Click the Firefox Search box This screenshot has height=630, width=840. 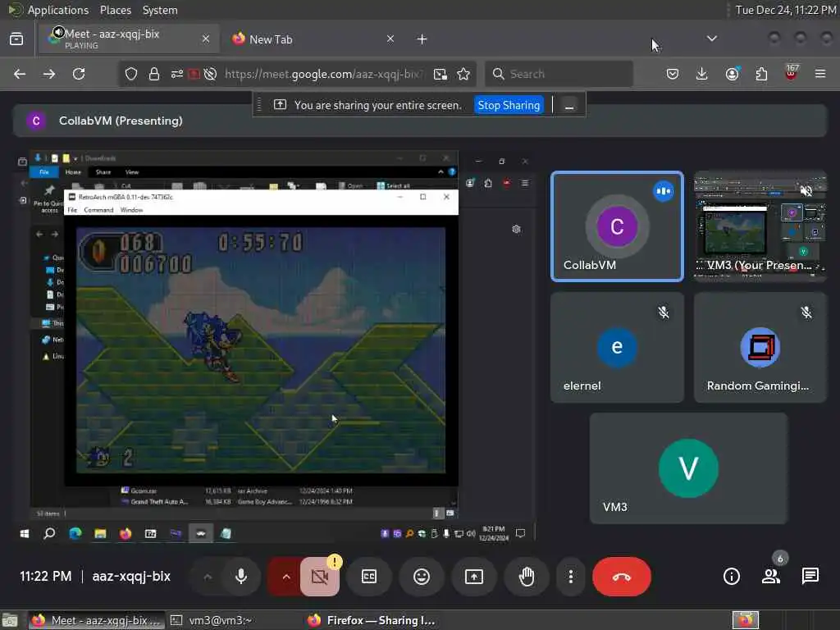tap(559, 74)
